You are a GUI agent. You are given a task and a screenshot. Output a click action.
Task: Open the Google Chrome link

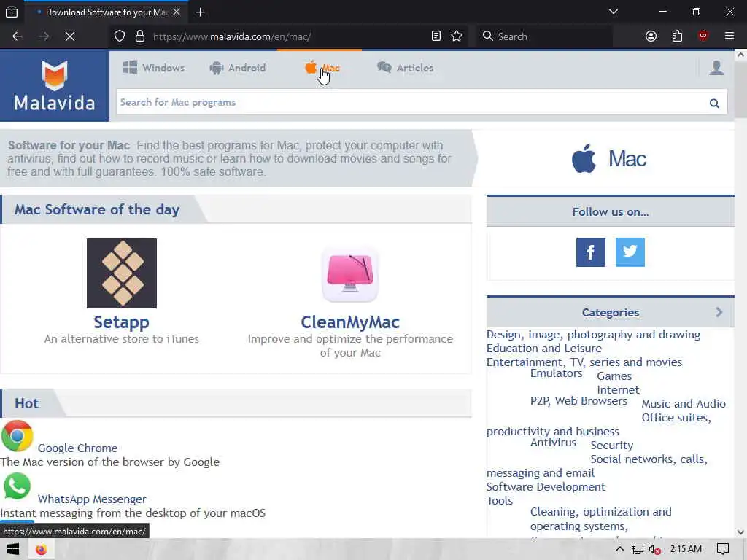[x=77, y=448]
